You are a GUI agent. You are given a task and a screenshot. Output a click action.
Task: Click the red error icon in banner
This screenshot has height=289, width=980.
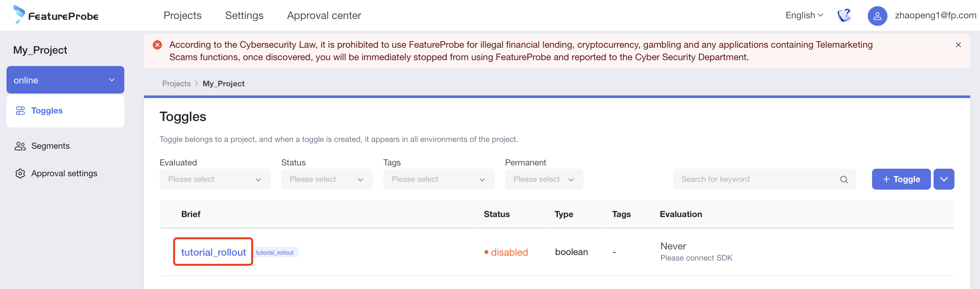[157, 45]
